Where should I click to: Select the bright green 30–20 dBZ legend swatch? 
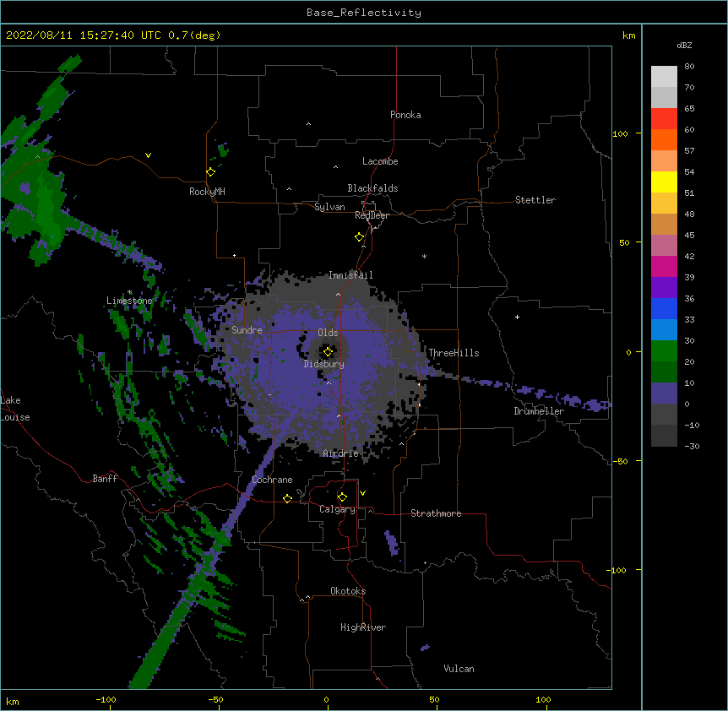point(664,351)
